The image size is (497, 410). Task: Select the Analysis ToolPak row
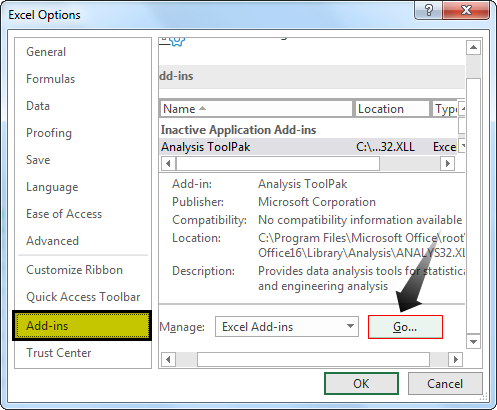pyautogui.click(x=308, y=147)
